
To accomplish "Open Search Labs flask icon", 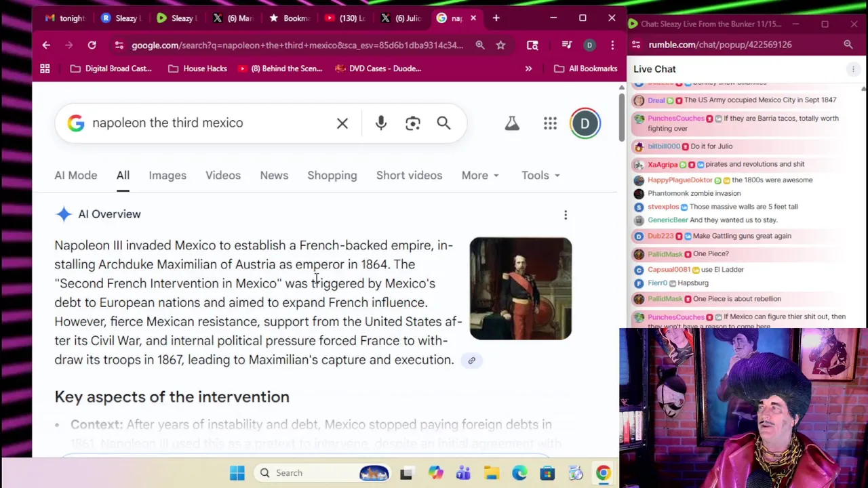I will click(x=512, y=123).
